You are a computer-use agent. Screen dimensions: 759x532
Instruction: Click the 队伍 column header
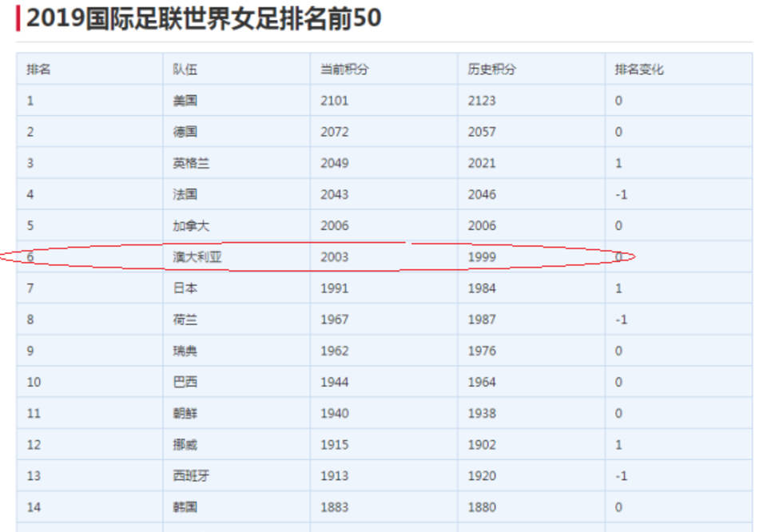point(185,69)
